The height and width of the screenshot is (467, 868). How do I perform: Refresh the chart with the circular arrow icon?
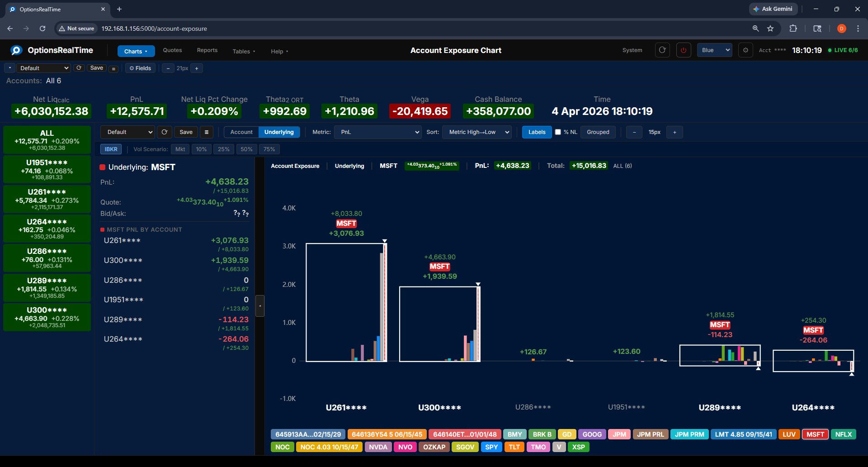tap(164, 132)
